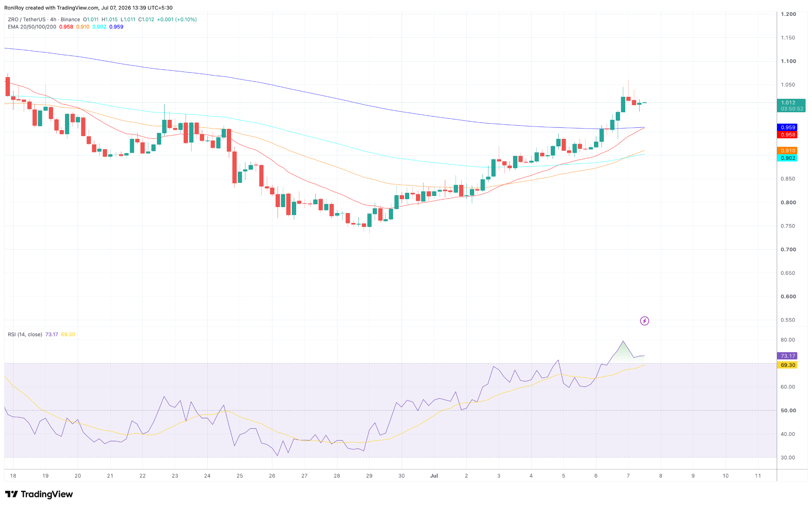
Task: Click the header text 'RoniRoy created with TradingView.com'
Action: (x=52, y=8)
